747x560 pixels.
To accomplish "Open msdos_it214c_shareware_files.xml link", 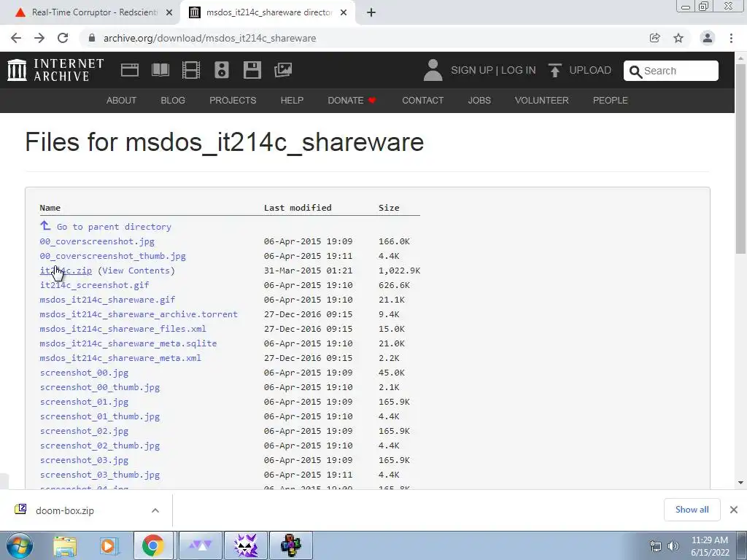I will 123,329.
